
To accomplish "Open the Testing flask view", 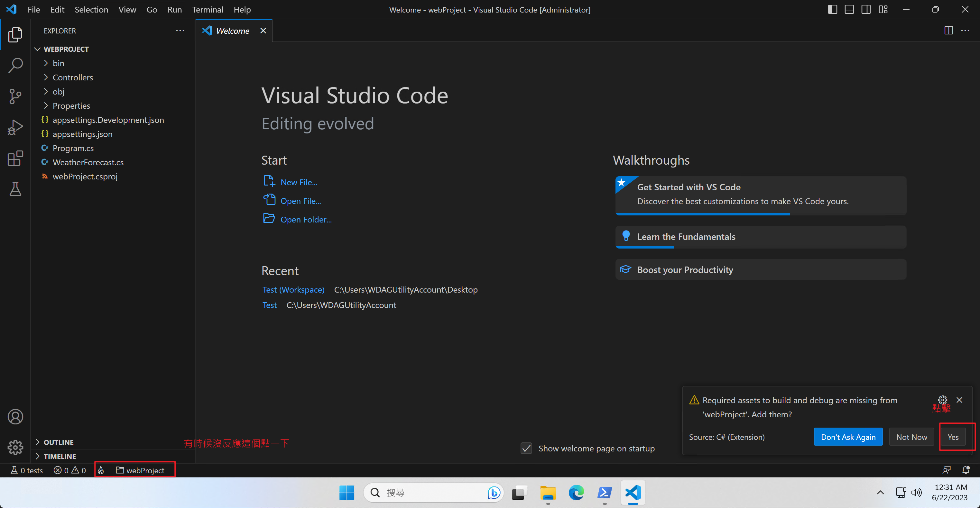I will click(15, 189).
